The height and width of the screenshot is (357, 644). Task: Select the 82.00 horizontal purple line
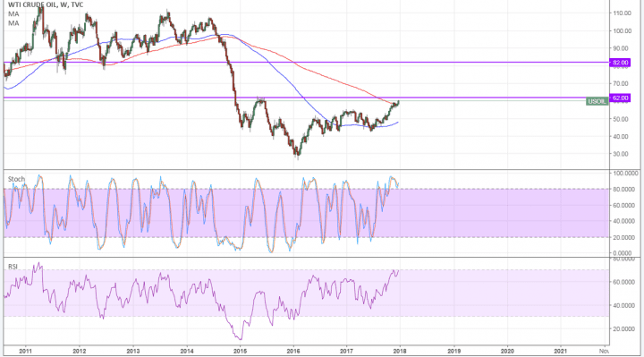(x=306, y=63)
